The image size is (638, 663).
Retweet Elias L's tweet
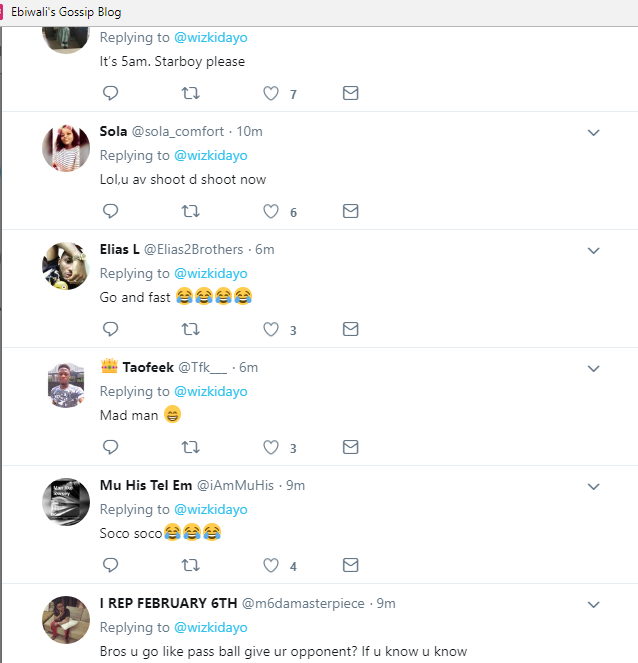pyautogui.click(x=190, y=329)
